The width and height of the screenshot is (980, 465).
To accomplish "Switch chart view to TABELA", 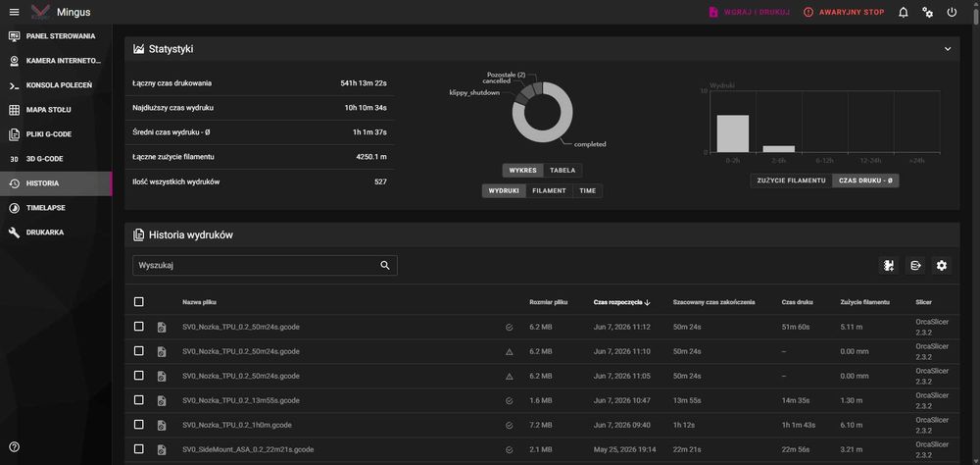I will pyautogui.click(x=563, y=171).
